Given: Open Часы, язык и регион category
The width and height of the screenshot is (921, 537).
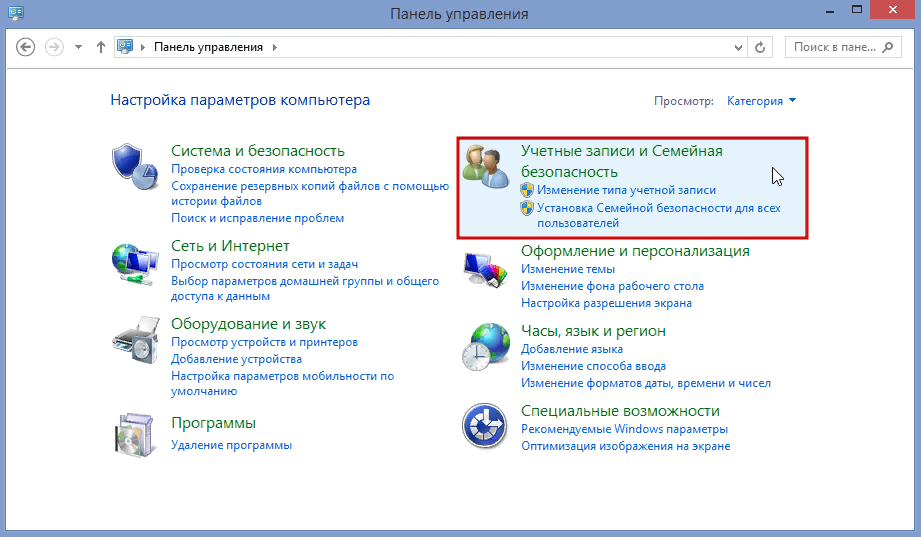Looking at the screenshot, I should [x=593, y=331].
